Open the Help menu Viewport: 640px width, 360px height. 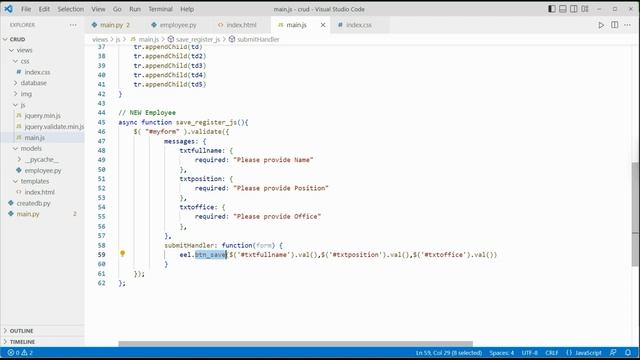pyautogui.click(x=187, y=9)
